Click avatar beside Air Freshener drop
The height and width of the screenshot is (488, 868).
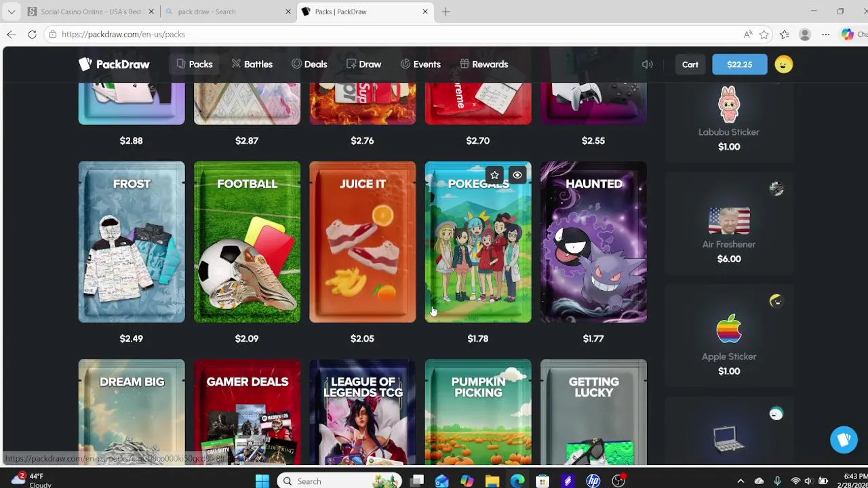[776, 189]
